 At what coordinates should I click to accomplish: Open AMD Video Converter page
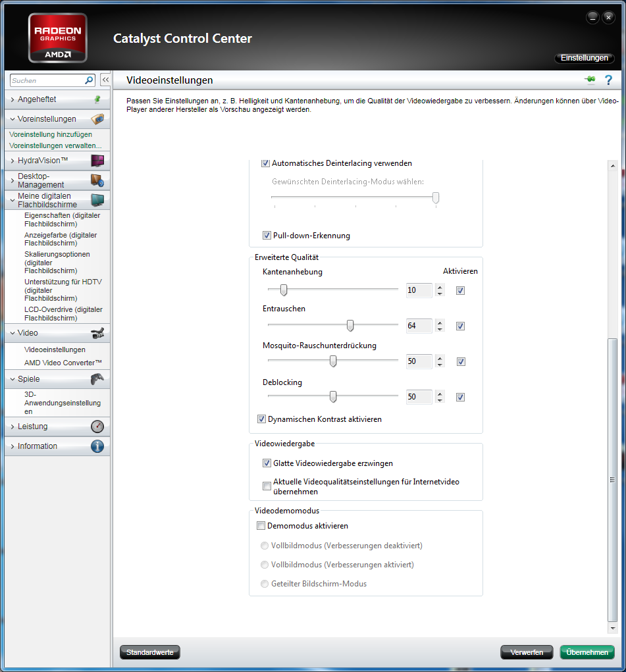coord(63,363)
